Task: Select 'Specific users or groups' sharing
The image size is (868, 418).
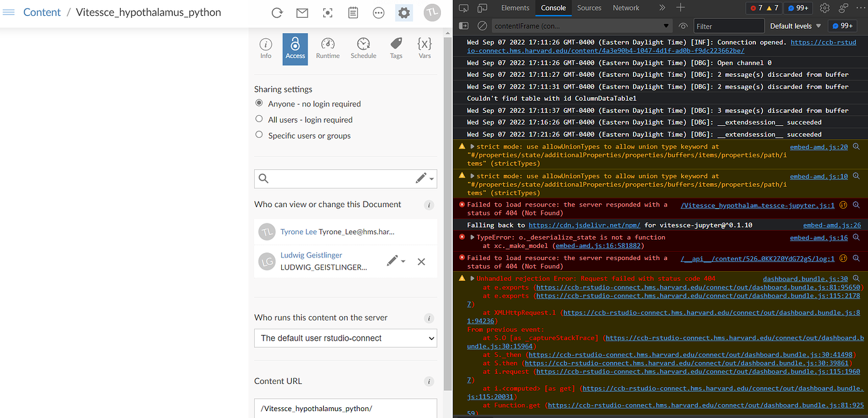Action: click(x=259, y=135)
